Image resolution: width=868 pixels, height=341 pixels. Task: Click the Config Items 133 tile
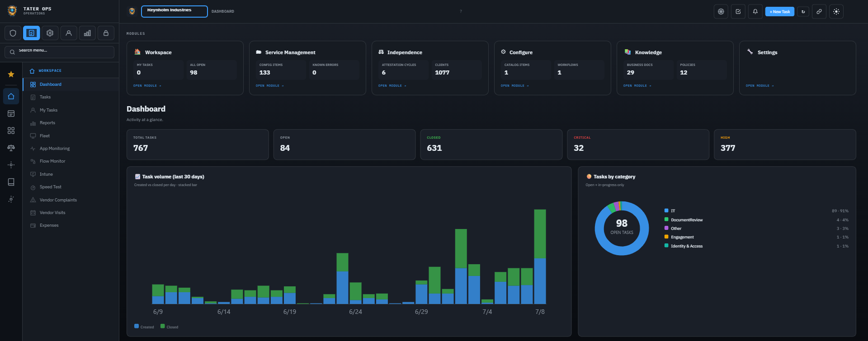281,70
